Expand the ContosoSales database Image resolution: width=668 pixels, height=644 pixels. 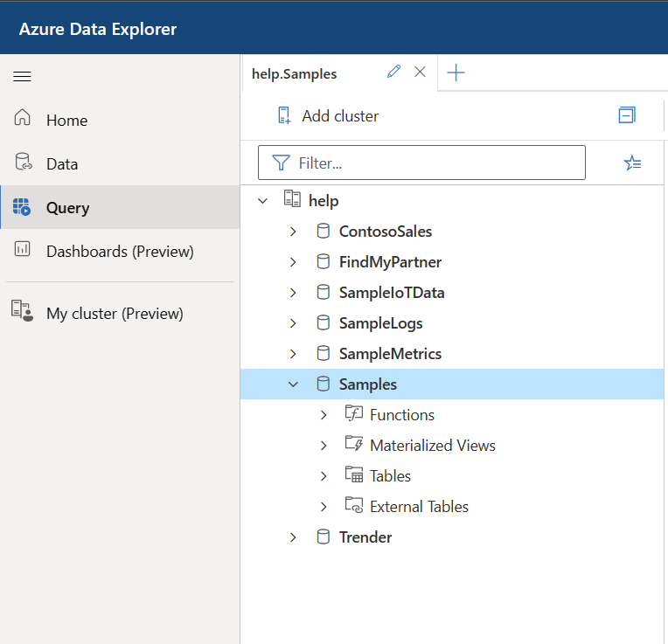click(x=293, y=232)
